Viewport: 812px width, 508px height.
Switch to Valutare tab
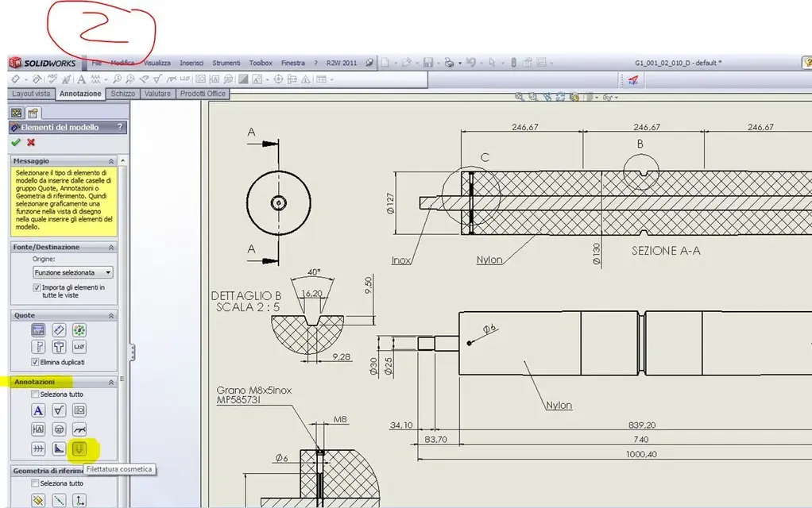157,94
